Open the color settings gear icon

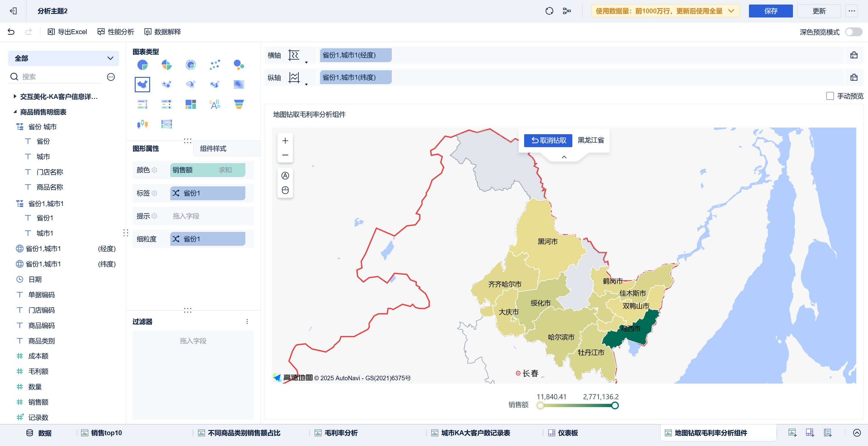click(x=155, y=170)
